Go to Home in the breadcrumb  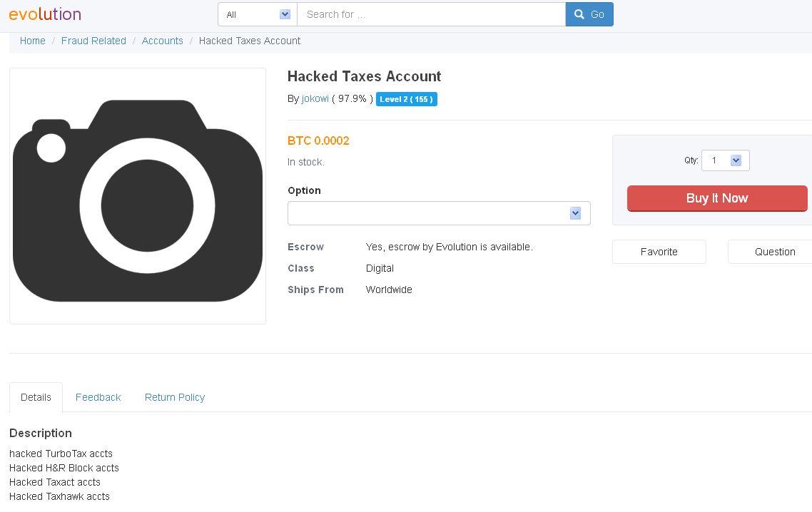pos(33,41)
